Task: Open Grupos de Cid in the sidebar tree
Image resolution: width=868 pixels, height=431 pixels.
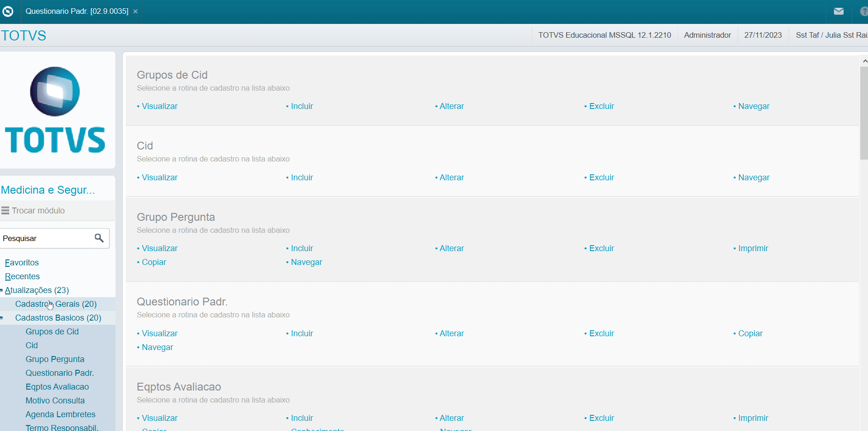Action: pyautogui.click(x=52, y=332)
